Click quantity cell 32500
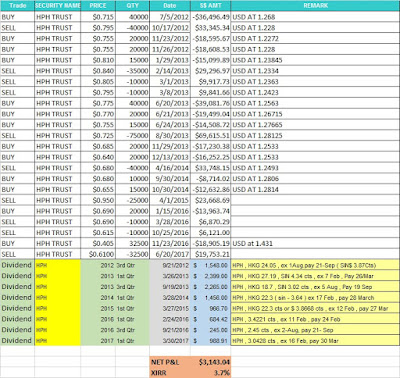The height and width of the screenshot is (378, 400). pyautogui.click(x=132, y=243)
